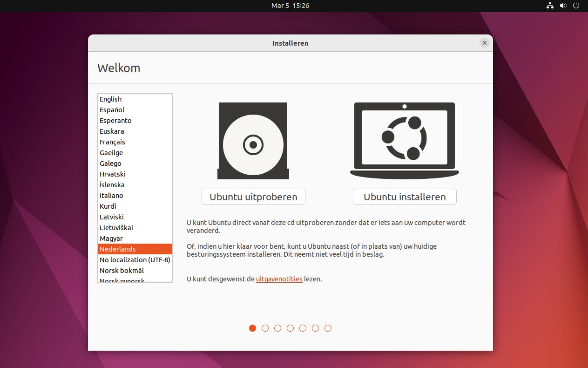Open the network status icon in top bar
588x368 pixels.
[550, 6]
